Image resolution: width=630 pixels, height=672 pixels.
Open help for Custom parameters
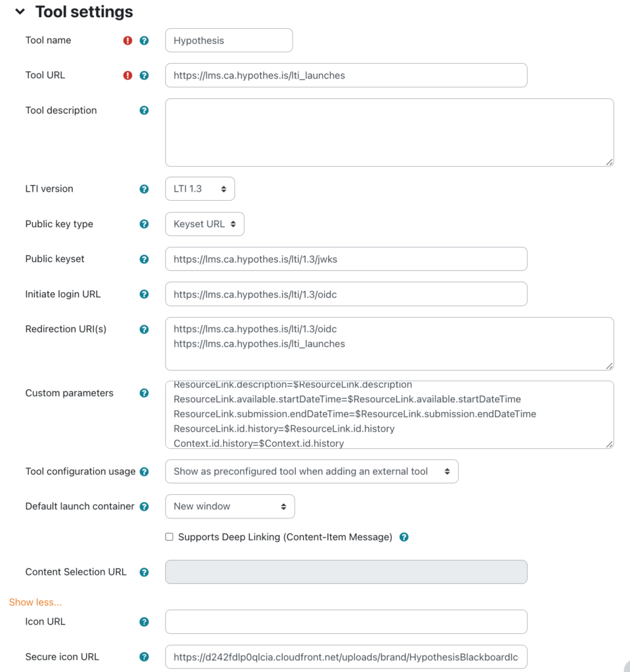(x=144, y=392)
